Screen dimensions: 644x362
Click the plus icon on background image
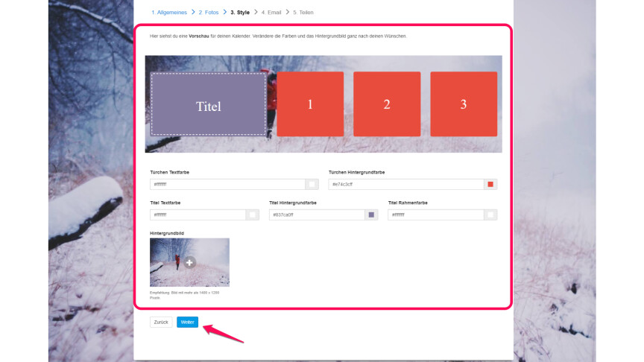point(190,262)
